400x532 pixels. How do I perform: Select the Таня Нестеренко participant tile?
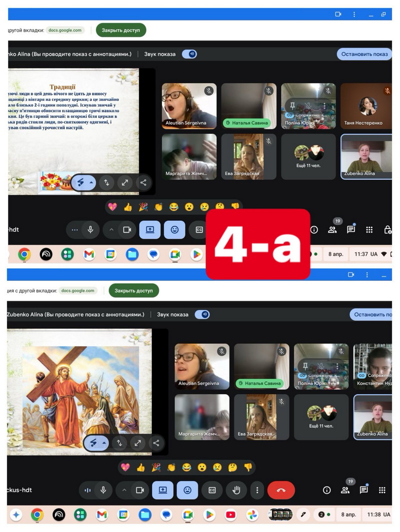367,106
